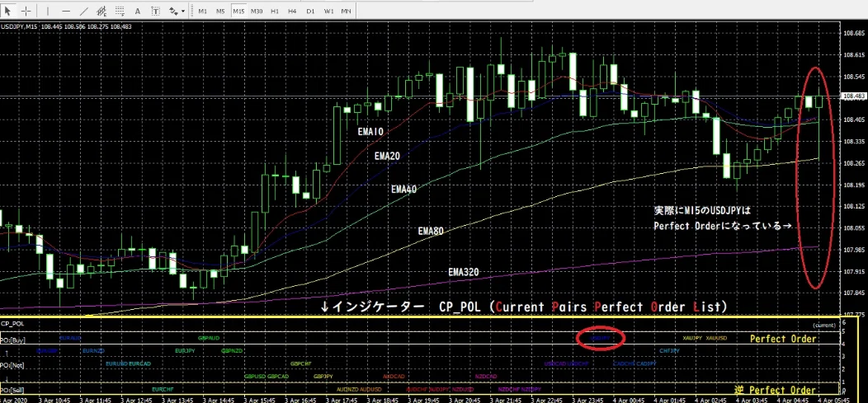Switch chart to MN timeframe

click(346, 11)
